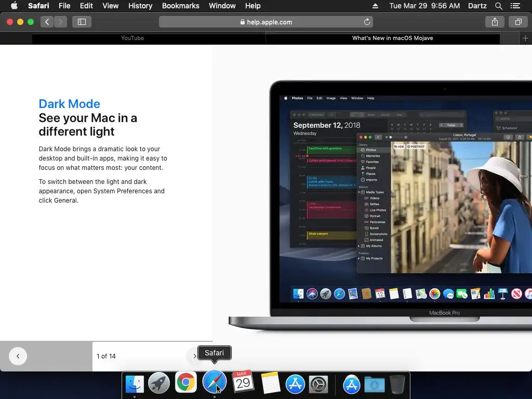Open Spotlight search magnifier
This screenshot has height=399, width=532.
point(498,6)
